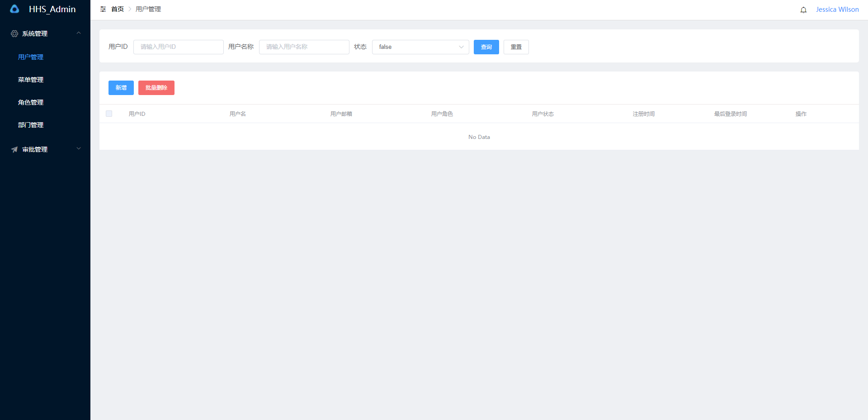Click the 审批管理 menu label
868x420 pixels.
35,149
